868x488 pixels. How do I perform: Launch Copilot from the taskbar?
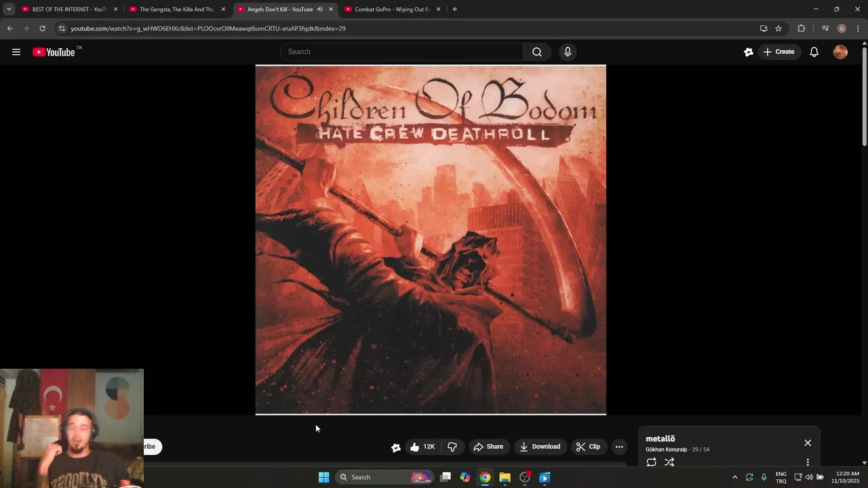465,477
